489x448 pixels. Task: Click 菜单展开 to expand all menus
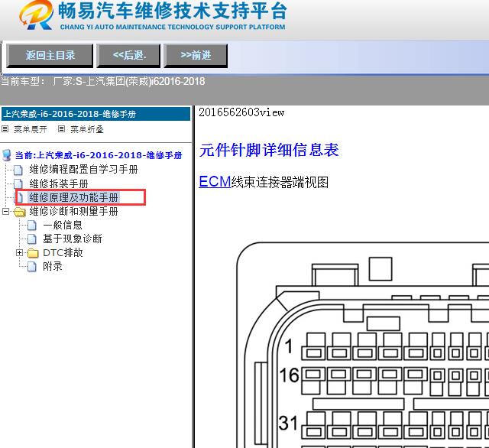pos(31,129)
